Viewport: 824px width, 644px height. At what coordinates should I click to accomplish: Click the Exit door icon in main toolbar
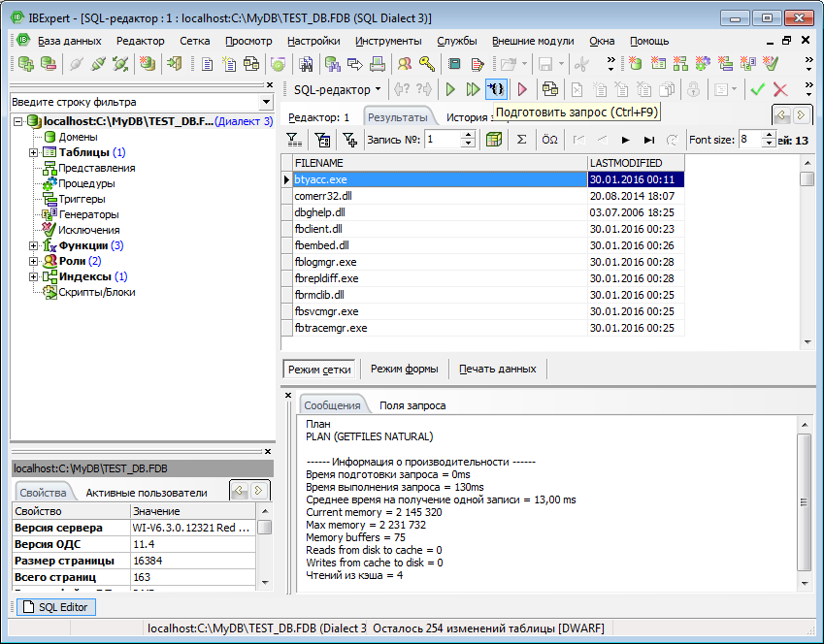pos(174,64)
